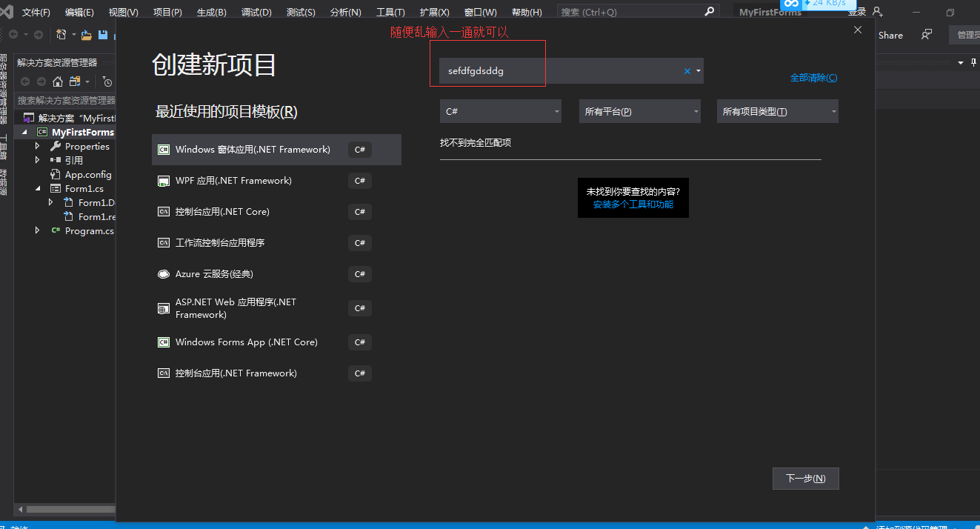Expand the Properties node
This screenshot has height=529, width=980.
click(38, 147)
